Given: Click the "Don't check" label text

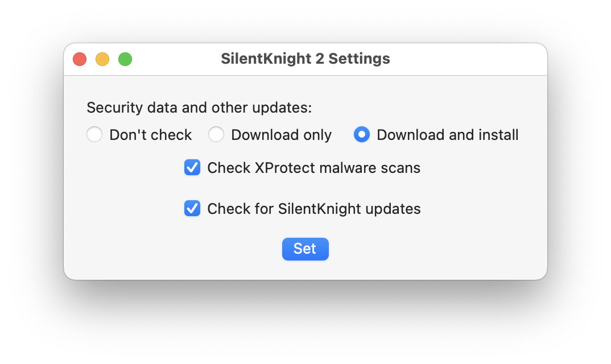Looking at the screenshot, I should point(150,135).
